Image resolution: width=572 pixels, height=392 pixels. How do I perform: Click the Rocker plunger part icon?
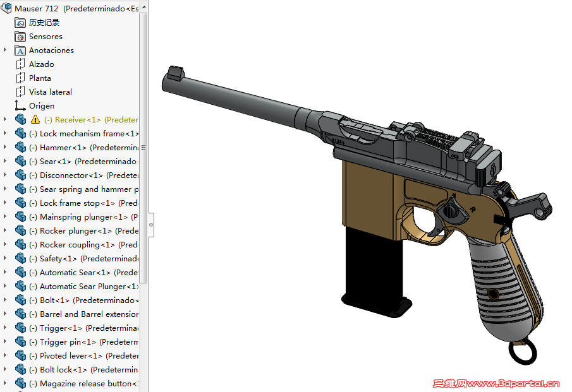click(20, 230)
